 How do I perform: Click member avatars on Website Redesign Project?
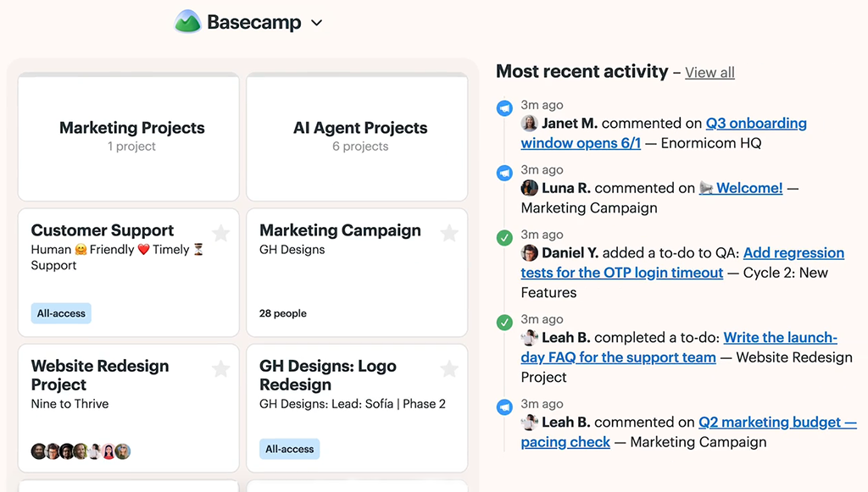[x=81, y=451]
